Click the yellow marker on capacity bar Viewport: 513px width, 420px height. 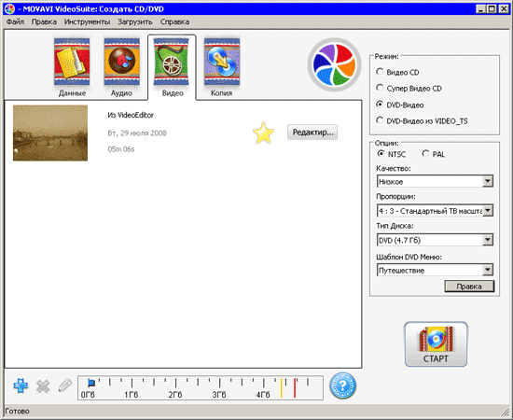coord(281,388)
